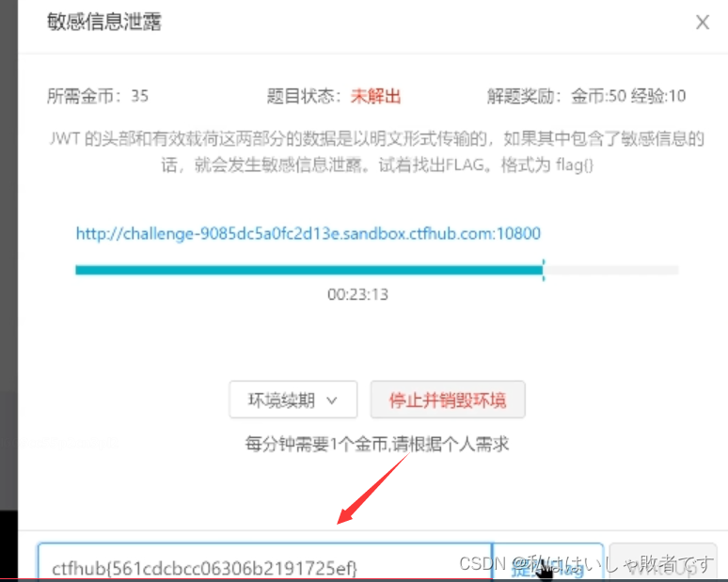Open the WriteUp button

pyautogui.click(x=663, y=562)
